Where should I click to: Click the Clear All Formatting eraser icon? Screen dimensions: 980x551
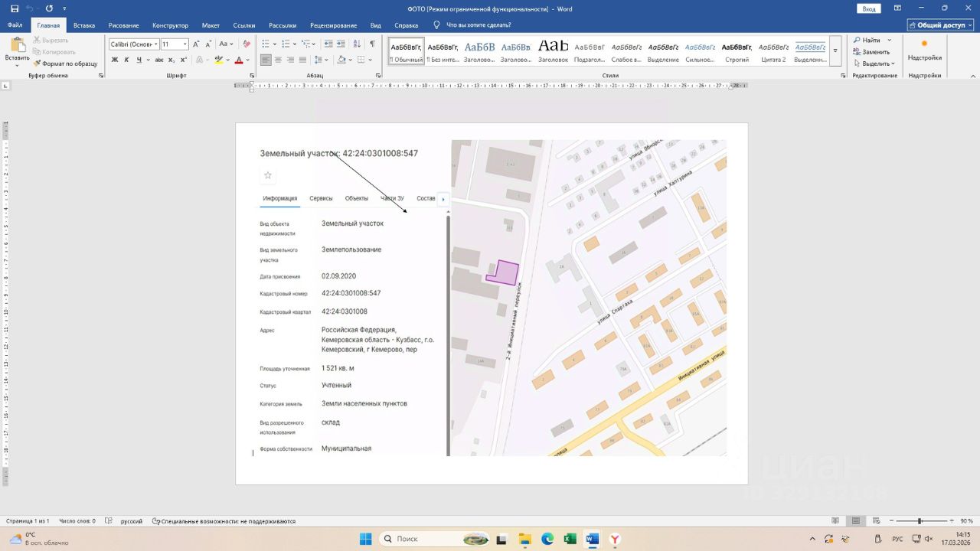click(x=247, y=44)
